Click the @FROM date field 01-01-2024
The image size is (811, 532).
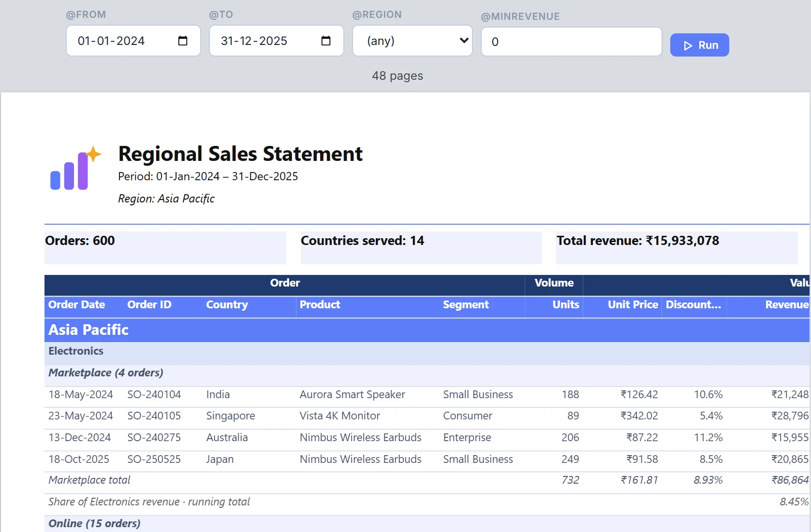[133, 41]
